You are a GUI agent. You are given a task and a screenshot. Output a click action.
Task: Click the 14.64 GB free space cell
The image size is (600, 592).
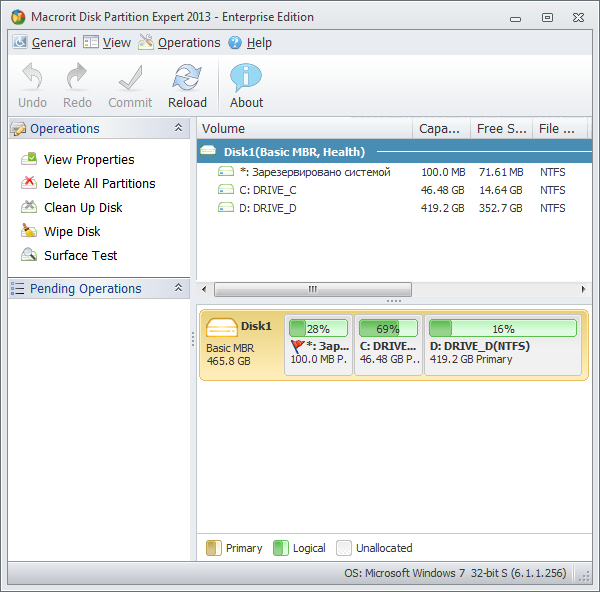pos(501,190)
